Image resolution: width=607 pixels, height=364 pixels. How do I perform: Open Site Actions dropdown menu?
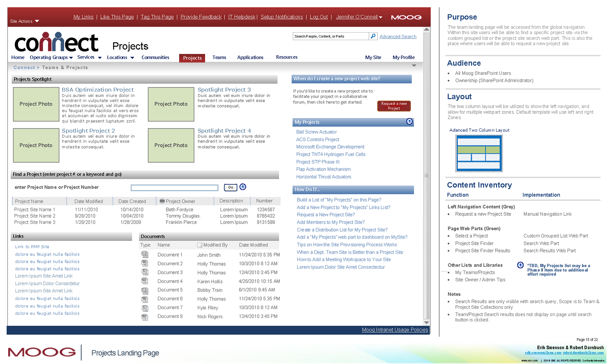(25, 21)
